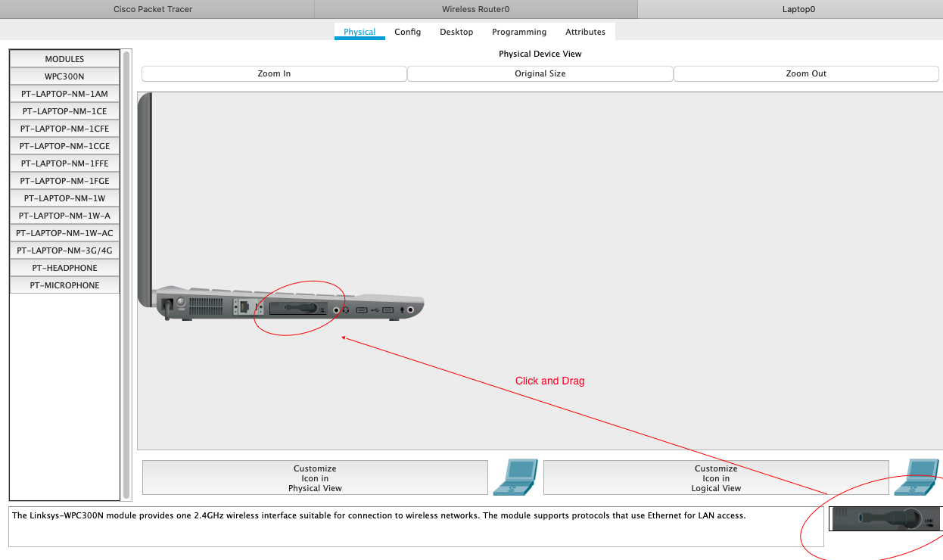This screenshot has height=560, width=943.
Task: Select the PT-MICROPHONE module
Action: 64,285
